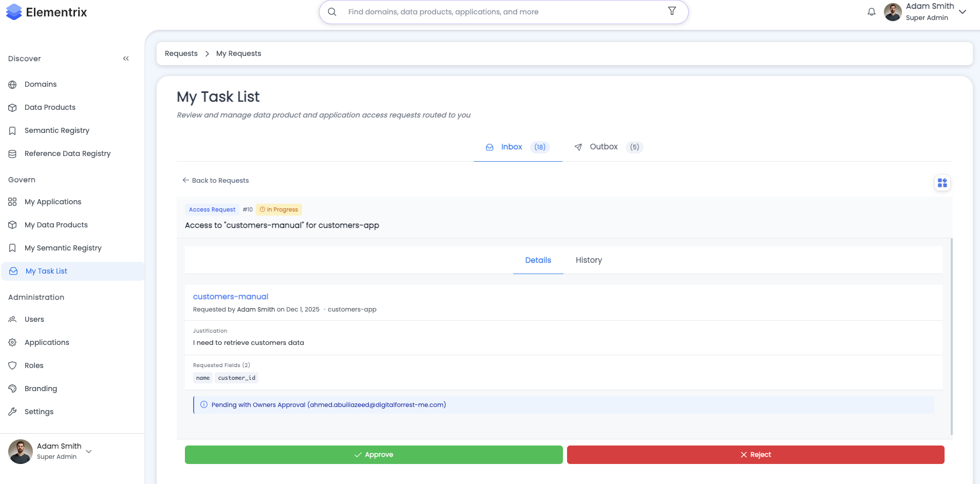The width and height of the screenshot is (980, 484).
Task: Expand the bottom Adam Smith account chevron
Action: pyautogui.click(x=88, y=451)
